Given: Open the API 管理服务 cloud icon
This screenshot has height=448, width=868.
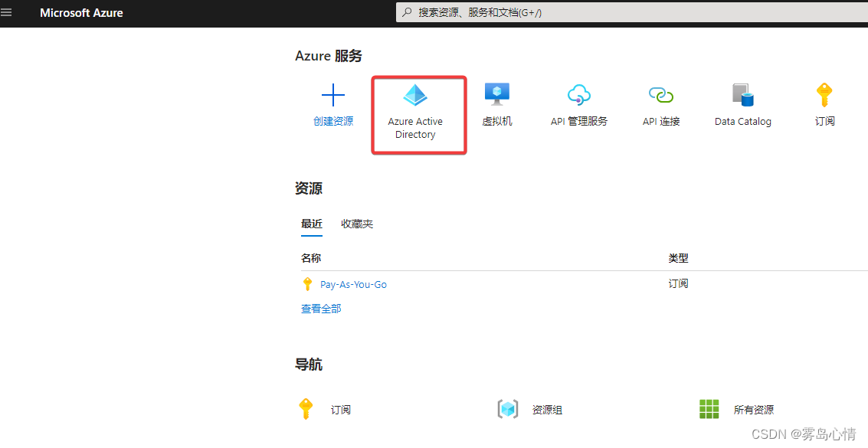Looking at the screenshot, I should [x=579, y=95].
